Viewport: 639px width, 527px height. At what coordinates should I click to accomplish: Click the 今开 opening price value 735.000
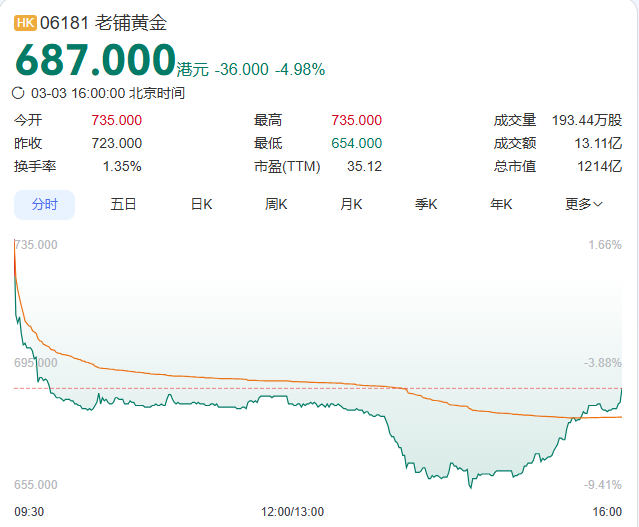coord(116,120)
